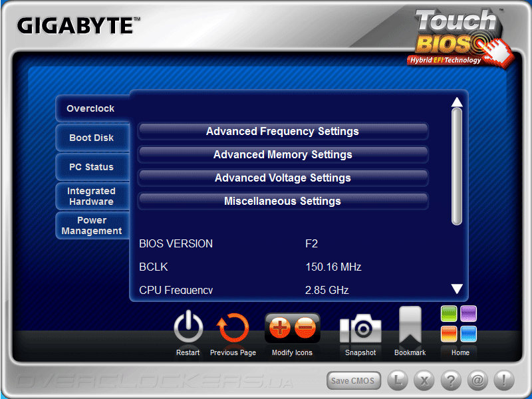Click the Bookmark ribbon icon
This screenshot has height=399, width=532.
(410, 325)
